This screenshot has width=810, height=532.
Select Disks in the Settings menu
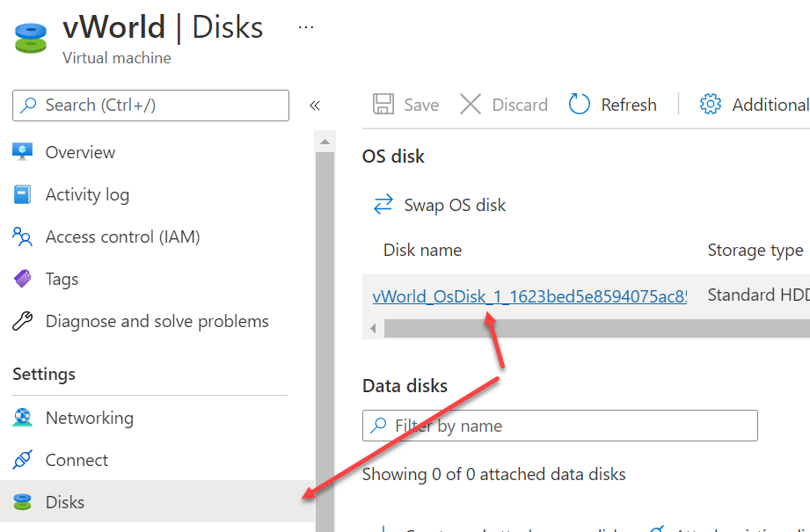tap(65, 502)
